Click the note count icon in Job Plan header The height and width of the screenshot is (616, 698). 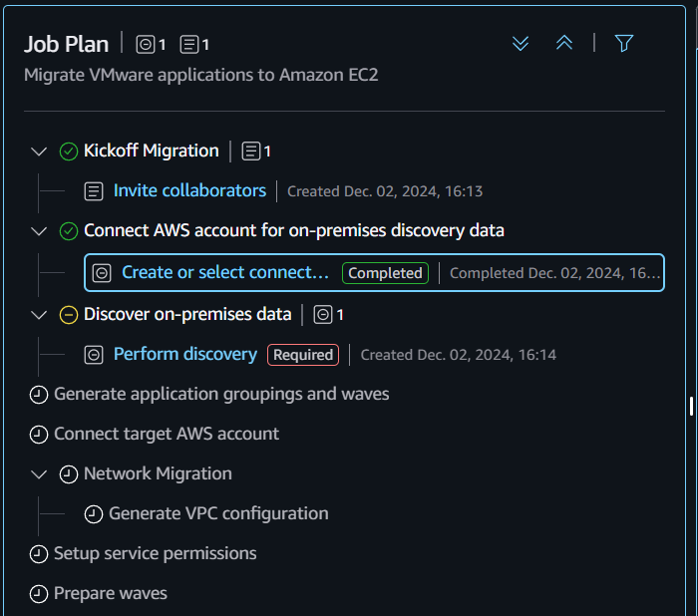tap(189, 45)
